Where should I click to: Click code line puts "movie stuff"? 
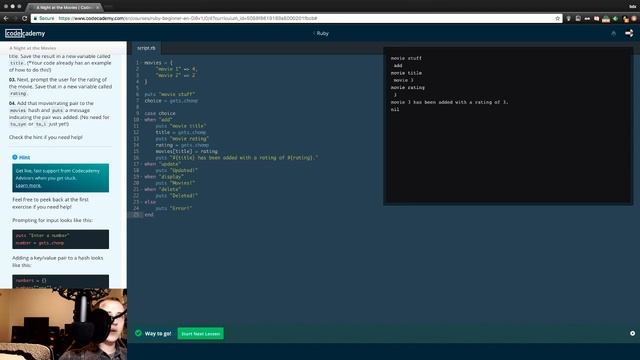[169, 94]
